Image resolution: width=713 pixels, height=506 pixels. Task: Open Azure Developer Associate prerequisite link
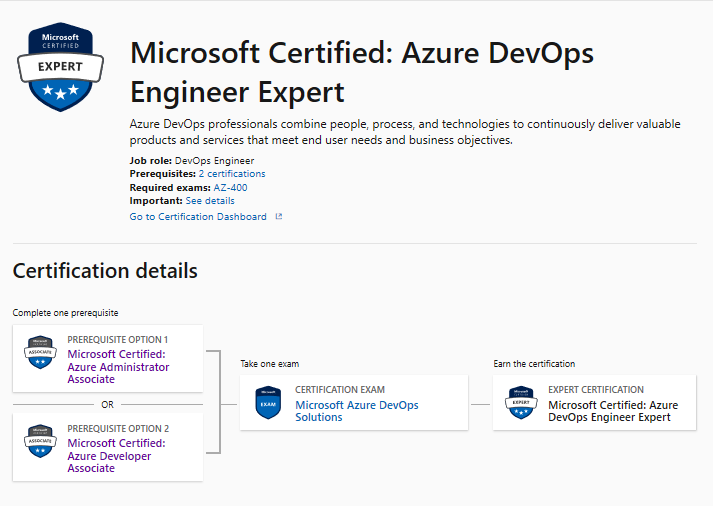116,456
